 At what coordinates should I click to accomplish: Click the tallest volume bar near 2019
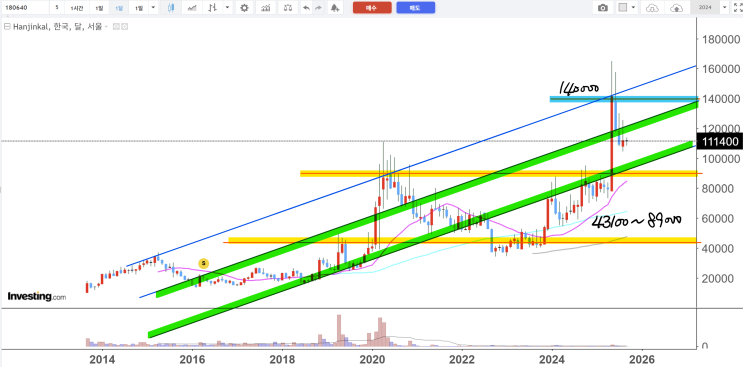pos(339,330)
